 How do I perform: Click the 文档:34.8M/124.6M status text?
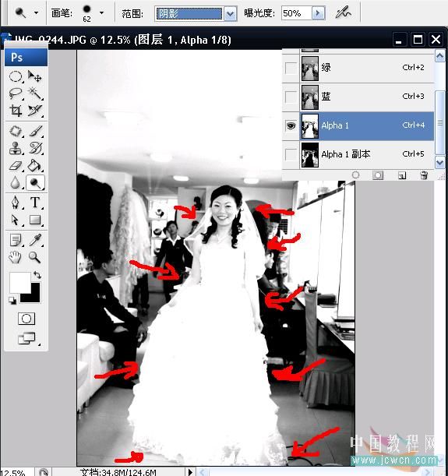click(118, 472)
